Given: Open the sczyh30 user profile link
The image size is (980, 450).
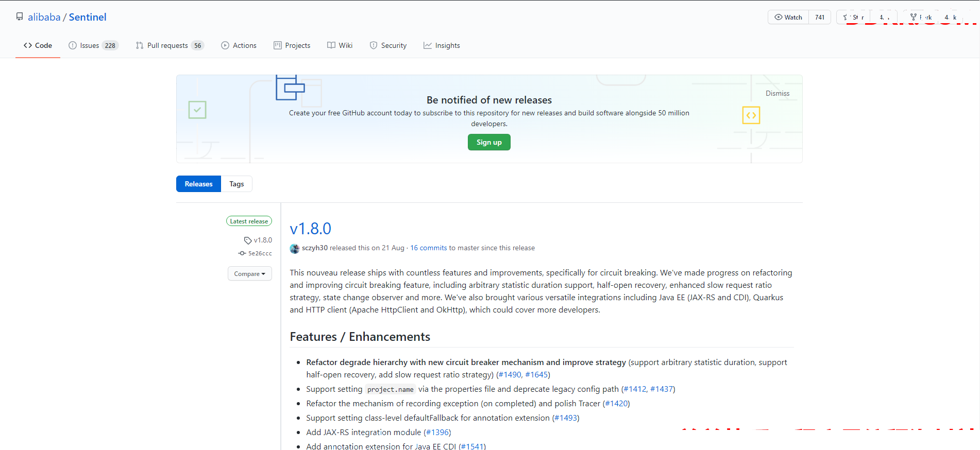Looking at the screenshot, I should [315, 248].
